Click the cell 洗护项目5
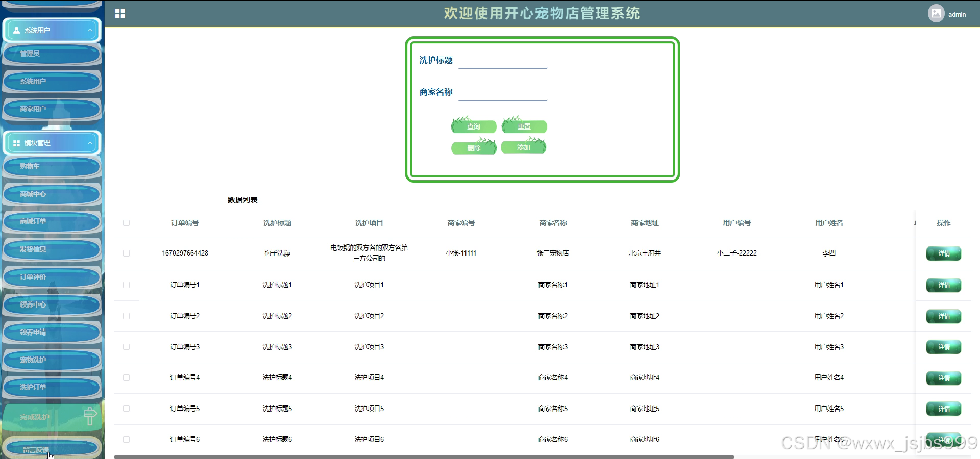980x459 pixels. pyautogui.click(x=369, y=409)
